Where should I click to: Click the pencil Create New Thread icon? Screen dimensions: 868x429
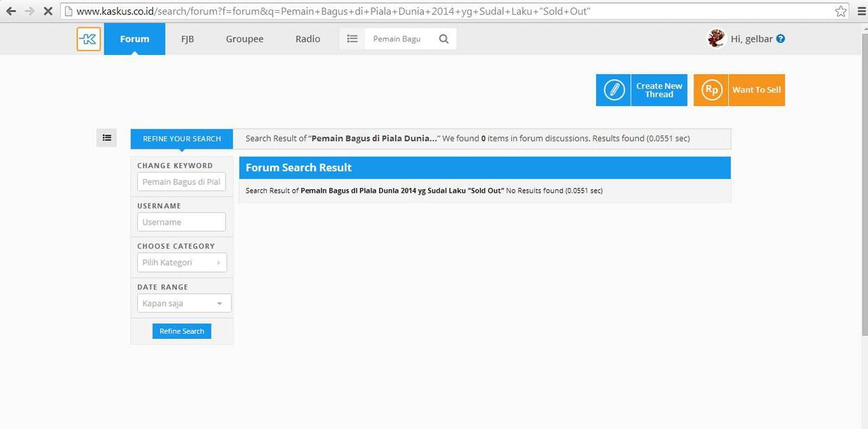[614, 90]
